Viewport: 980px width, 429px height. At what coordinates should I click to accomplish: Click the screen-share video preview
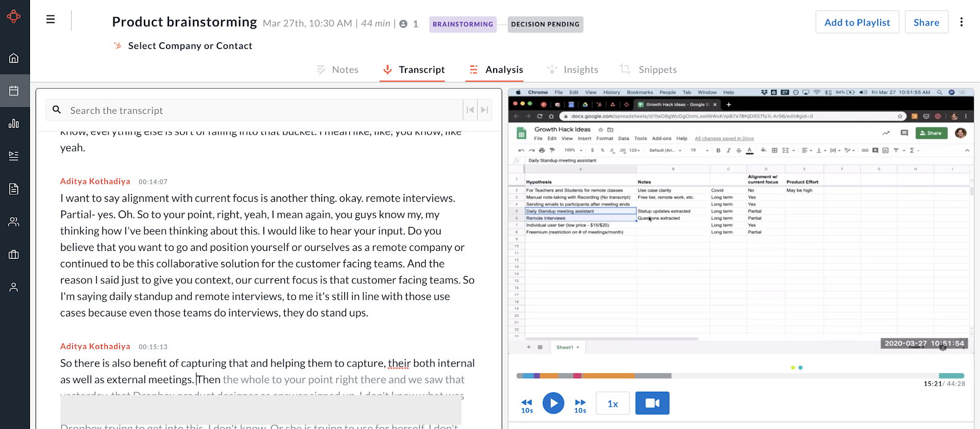point(741,221)
